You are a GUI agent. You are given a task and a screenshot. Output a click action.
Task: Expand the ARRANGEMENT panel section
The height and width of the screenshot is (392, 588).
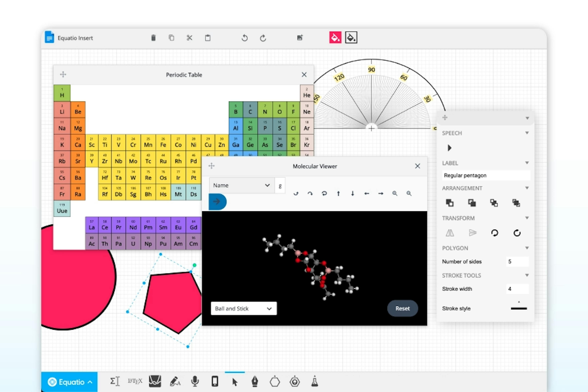pyautogui.click(x=528, y=188)
